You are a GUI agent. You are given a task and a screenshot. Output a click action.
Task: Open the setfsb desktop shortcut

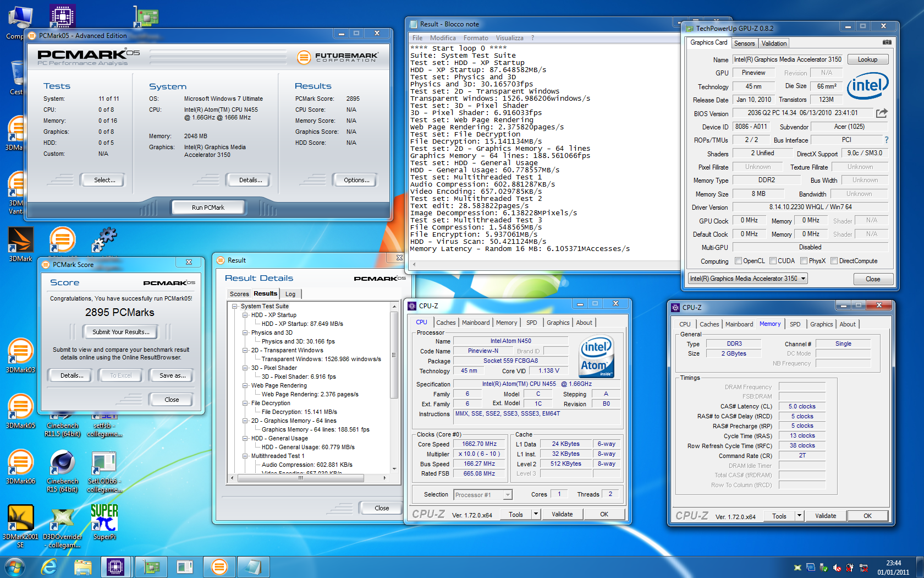[x=104, y=426]
